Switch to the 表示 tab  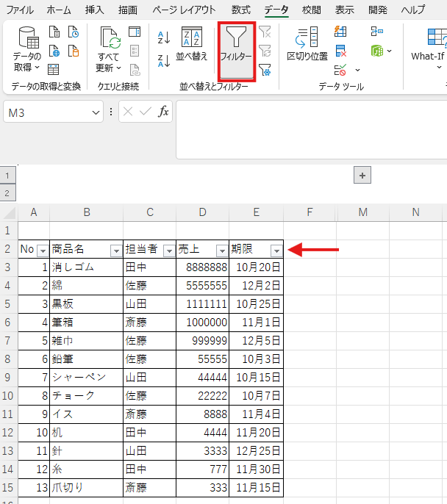click(344, 10)
